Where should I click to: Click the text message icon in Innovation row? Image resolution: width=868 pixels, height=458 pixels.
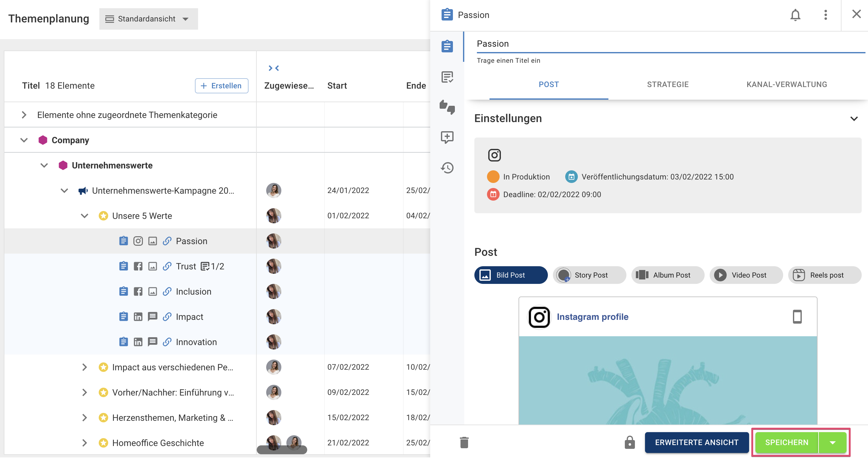tap(153, 342)
